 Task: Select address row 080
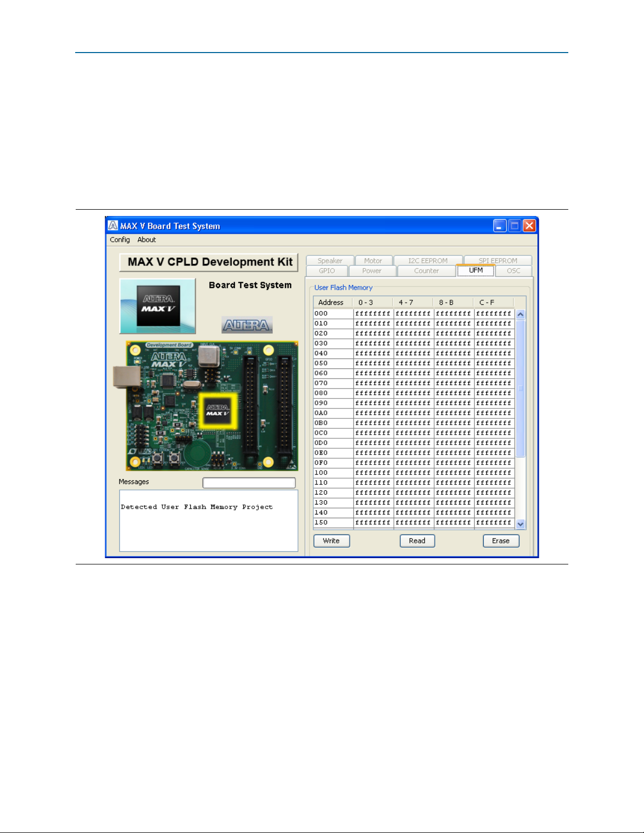click(x=414, y=394)
